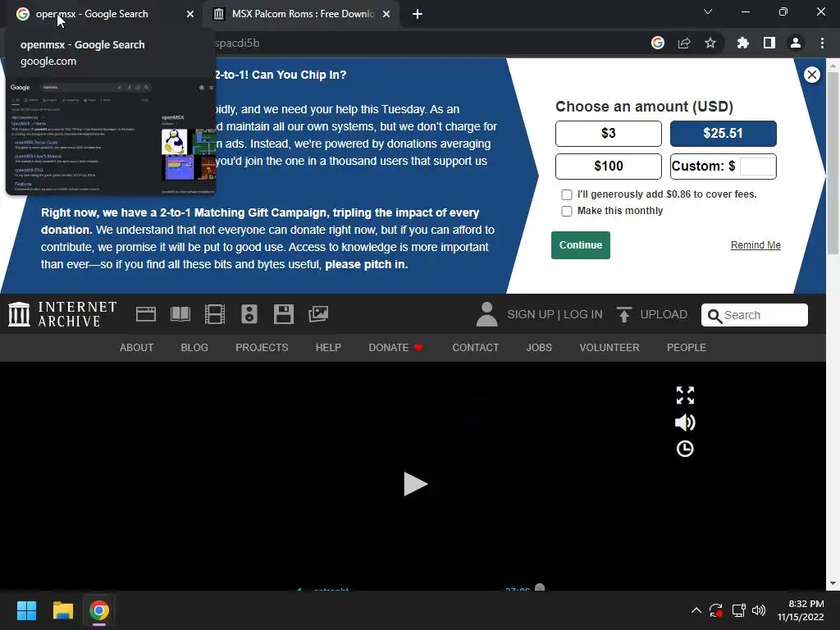Click the user avatar icon
Viewport: 840px width, 630px height.
coord(487,314)
